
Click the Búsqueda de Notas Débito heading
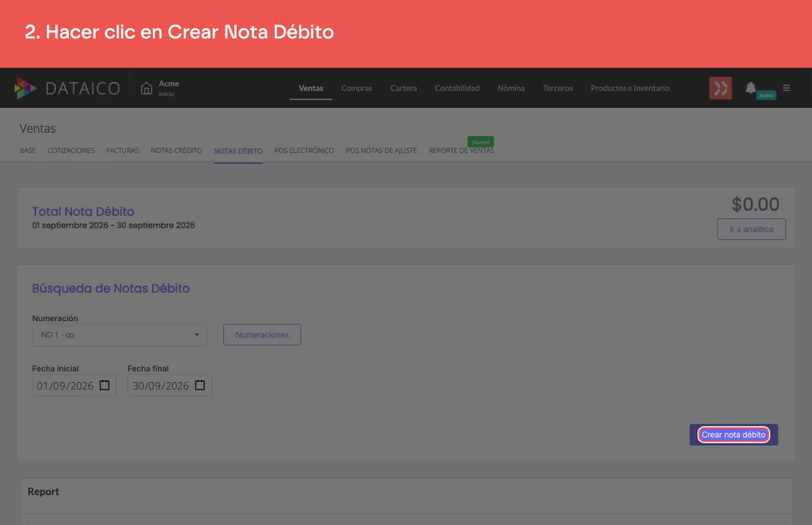click(111, 288)
